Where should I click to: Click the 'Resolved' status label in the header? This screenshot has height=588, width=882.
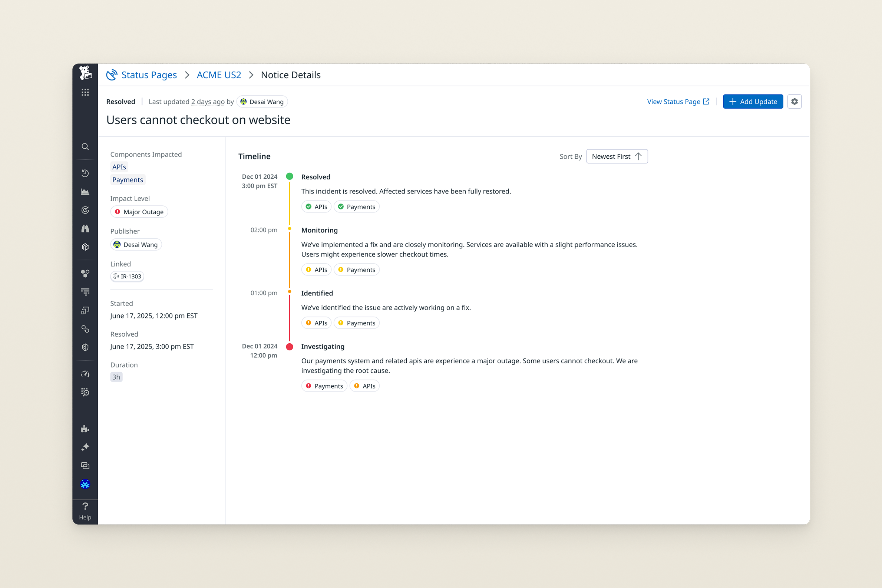point(121,102)
